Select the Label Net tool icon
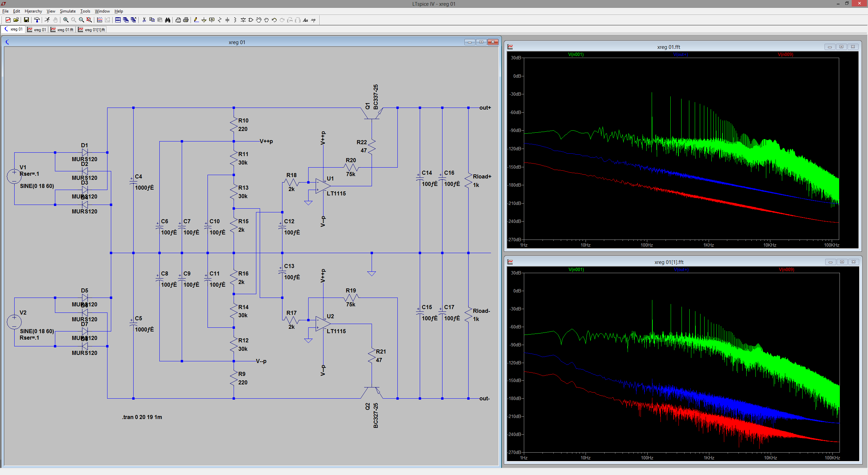This screenshot has width=868, height=475. [212, 20]
